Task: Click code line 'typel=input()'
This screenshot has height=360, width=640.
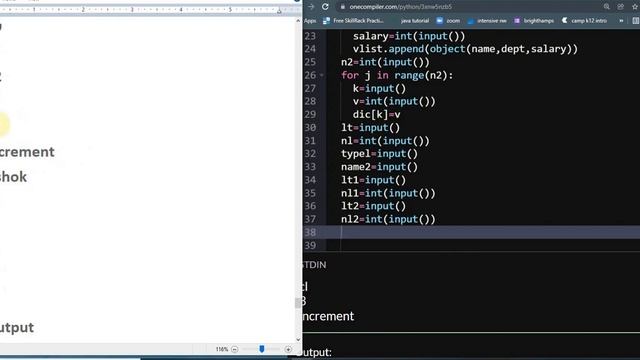Action: 380,154
